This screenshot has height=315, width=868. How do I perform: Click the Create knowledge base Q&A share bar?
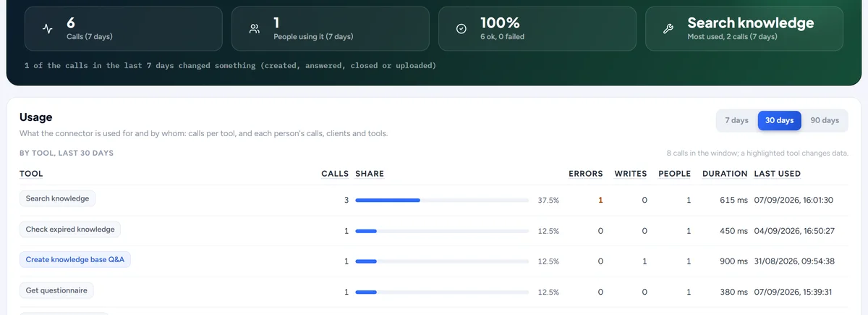[x=442, y=261]
